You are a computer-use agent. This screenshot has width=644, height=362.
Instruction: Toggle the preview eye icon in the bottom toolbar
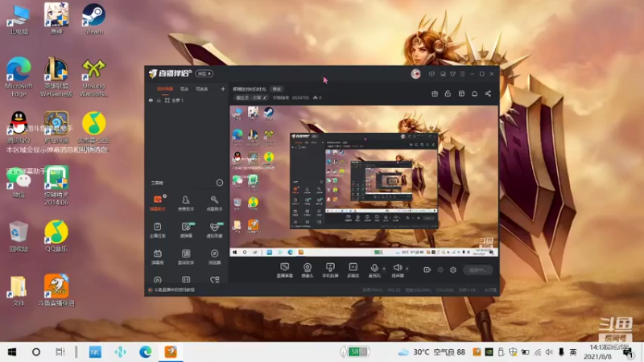coord(440,269)
